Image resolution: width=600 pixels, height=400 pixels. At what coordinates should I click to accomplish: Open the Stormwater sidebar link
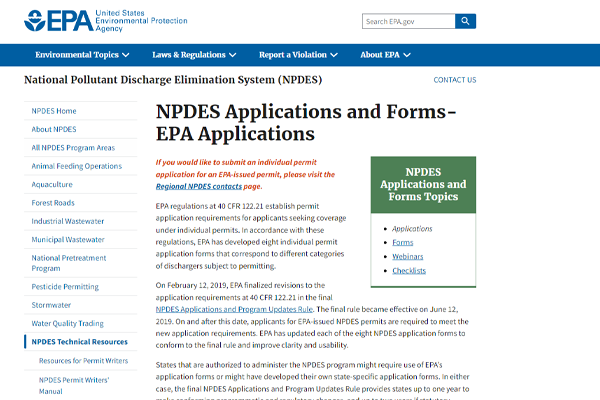click(51, 305)
